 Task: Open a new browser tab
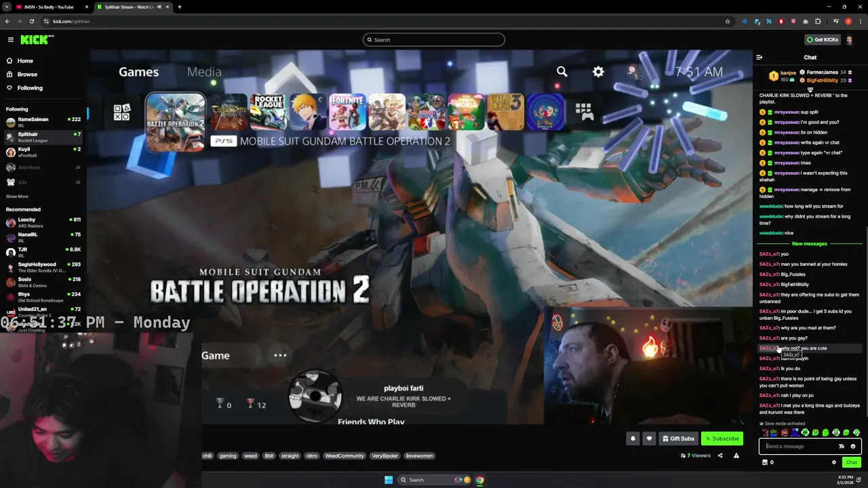(x=180, y=7)
